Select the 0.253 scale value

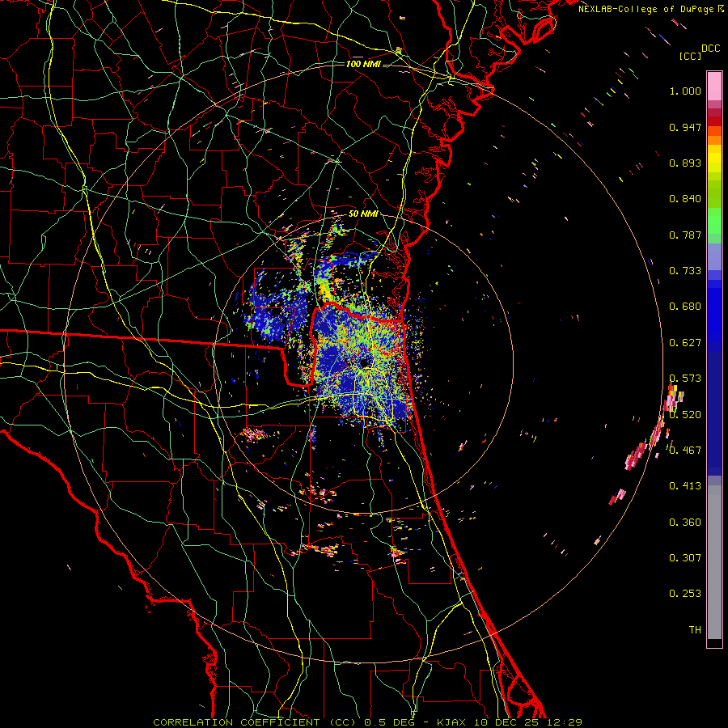pyautogui.click(x=685, y=594)
